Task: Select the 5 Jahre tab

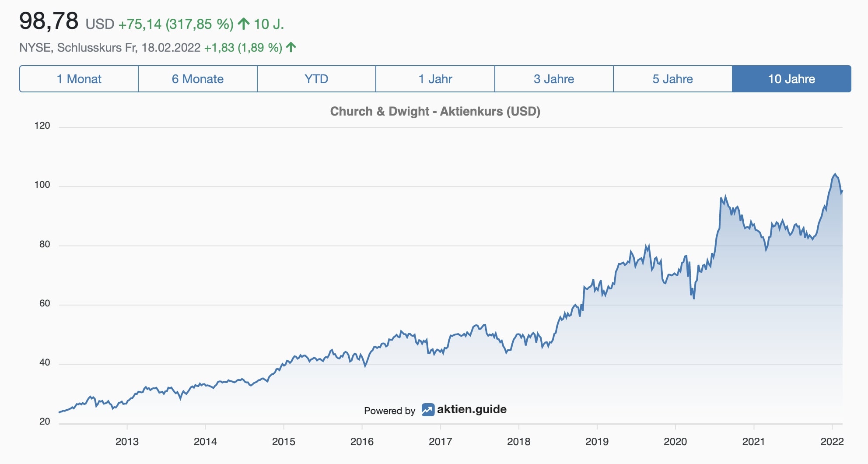Action: (x=673, y=79)
